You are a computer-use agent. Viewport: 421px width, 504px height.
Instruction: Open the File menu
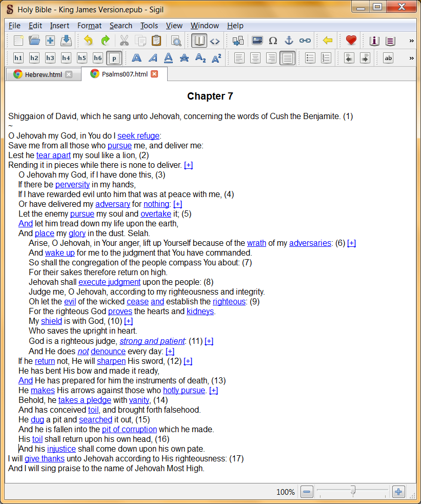(14, 26)
